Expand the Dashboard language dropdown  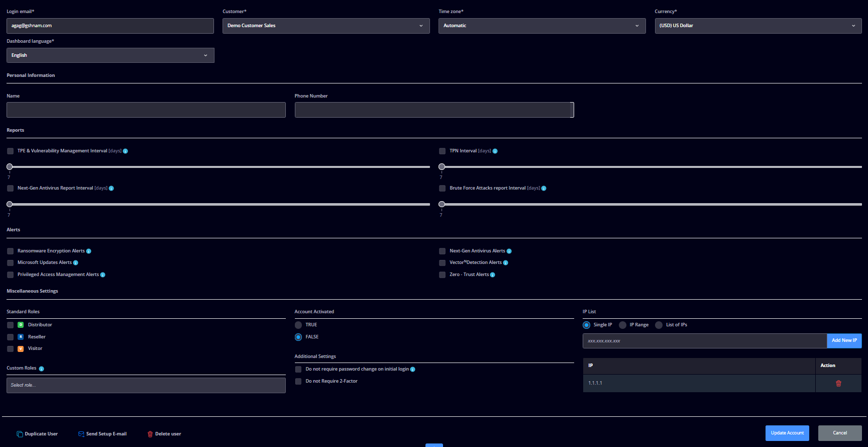click(x=111, y=55)
